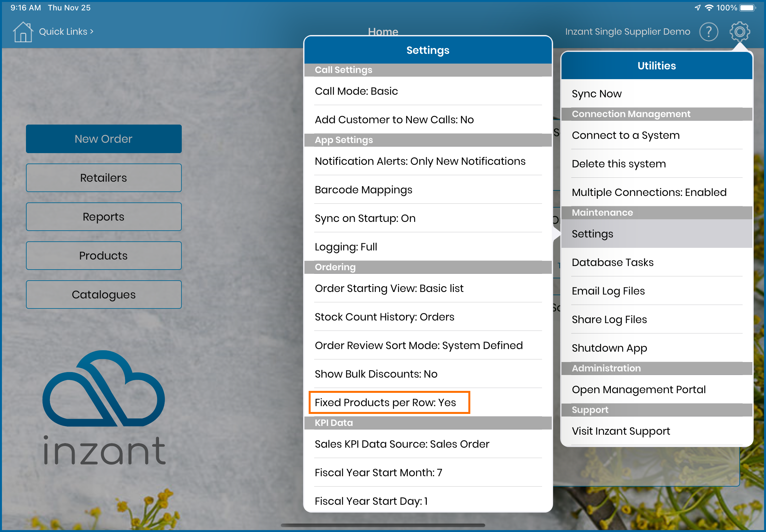Visit Inzant Support

657,431
